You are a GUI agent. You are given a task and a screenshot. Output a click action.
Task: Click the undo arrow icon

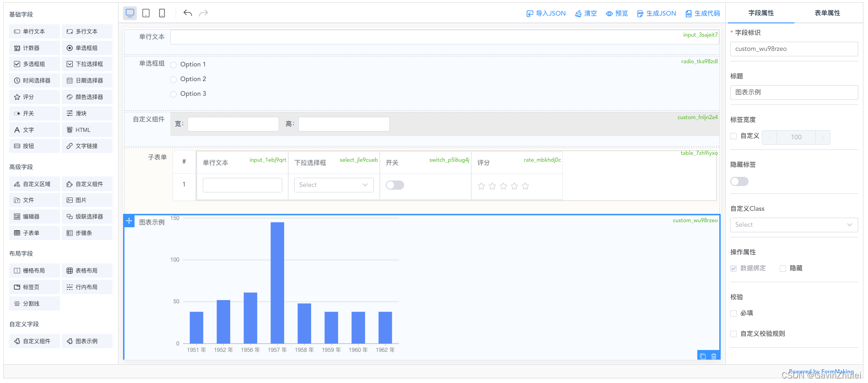point(188,13)
